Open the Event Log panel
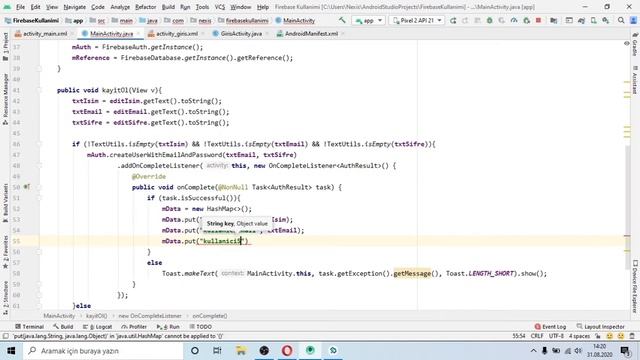 point(550,327)
